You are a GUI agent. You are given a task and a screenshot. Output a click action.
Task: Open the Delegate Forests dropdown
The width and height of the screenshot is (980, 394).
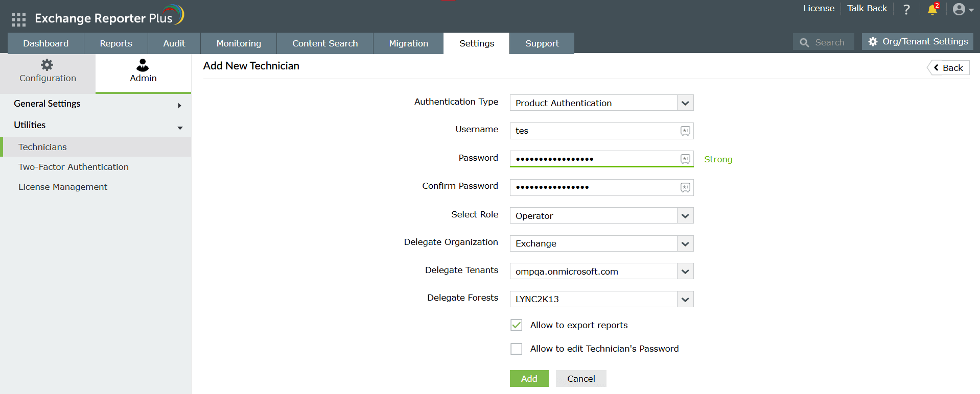(x=601, y=299)
